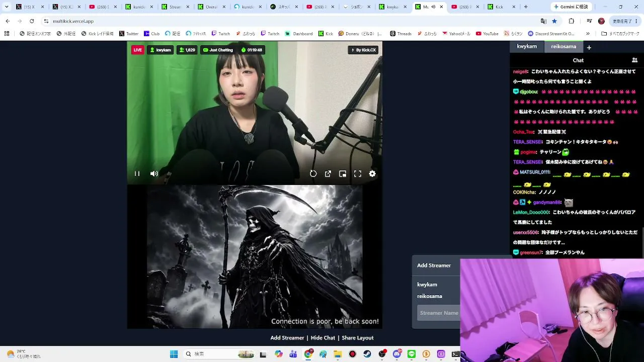This screenshot has width=644, height=362.
Task: Click the djgobou username in chat
Action: click(528, 92)
